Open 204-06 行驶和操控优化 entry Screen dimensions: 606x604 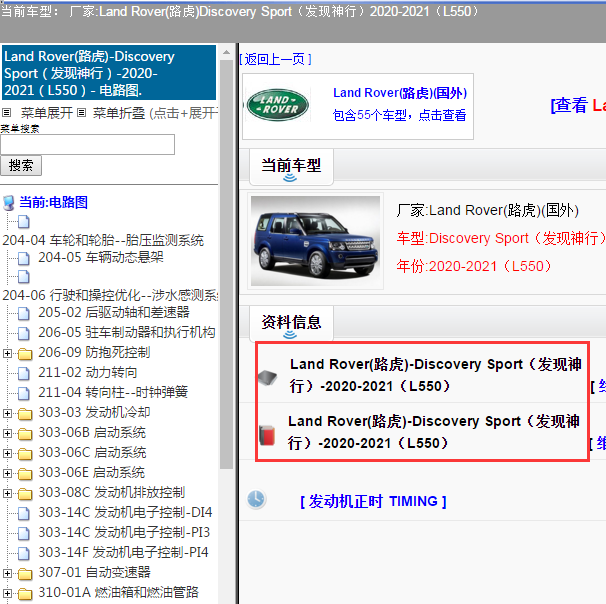110,295
